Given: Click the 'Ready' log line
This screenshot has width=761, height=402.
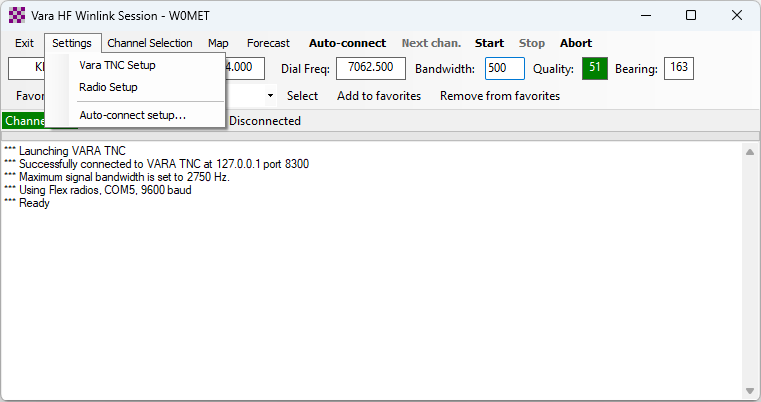Looking at the screenshot, I should [x=27, y=203].
